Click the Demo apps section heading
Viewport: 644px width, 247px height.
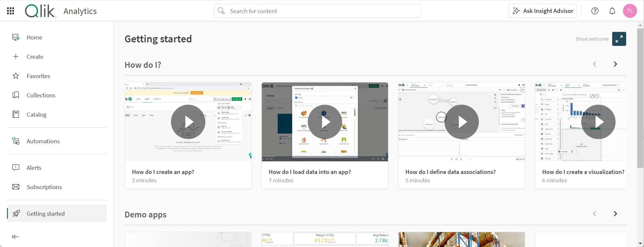[x=146, y=215]
